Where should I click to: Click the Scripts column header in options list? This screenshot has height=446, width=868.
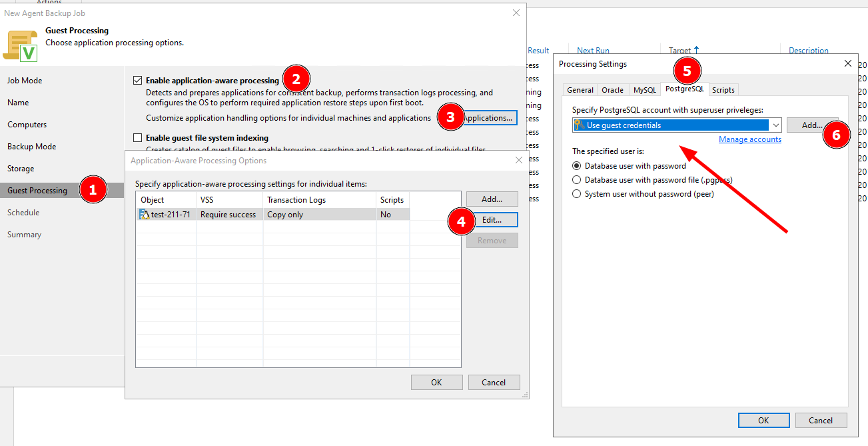click(x=392, y=200)
